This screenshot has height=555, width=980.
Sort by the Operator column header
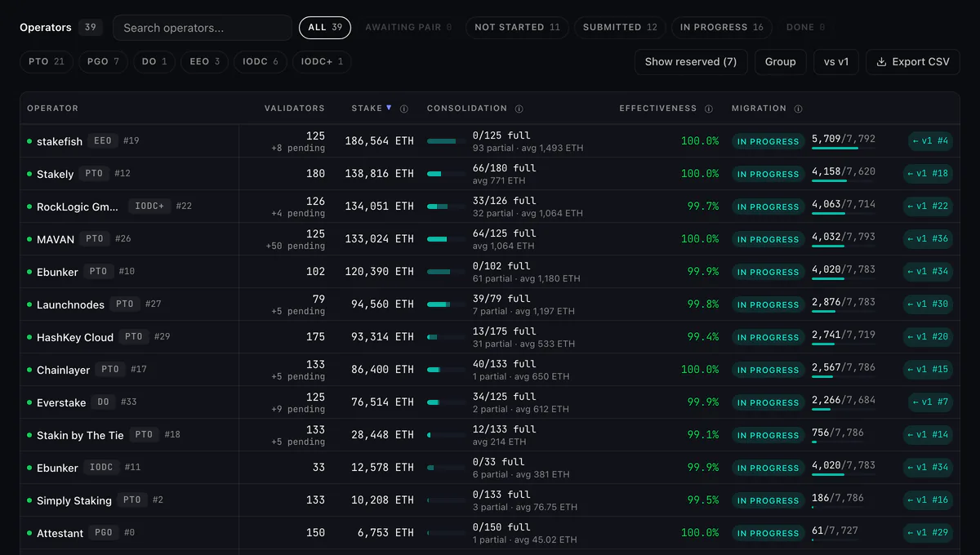pyautogui.click(x=53, y=109)
